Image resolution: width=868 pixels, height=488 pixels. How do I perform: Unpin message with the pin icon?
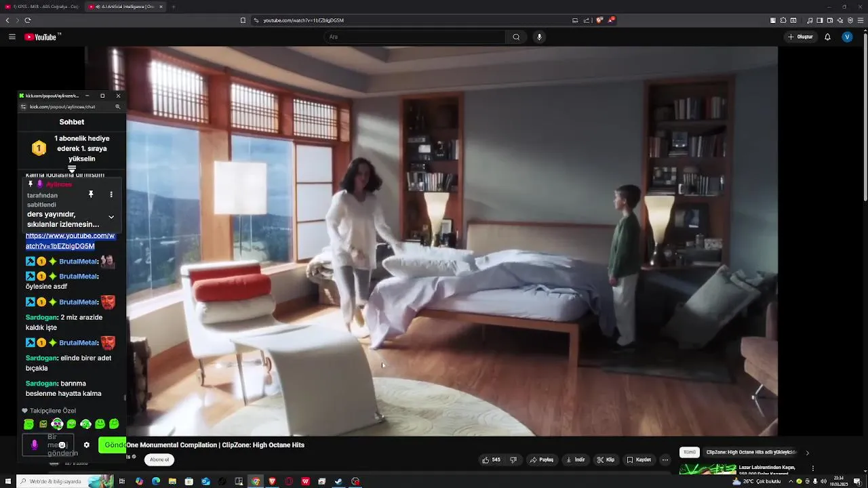tap(91, 195)
